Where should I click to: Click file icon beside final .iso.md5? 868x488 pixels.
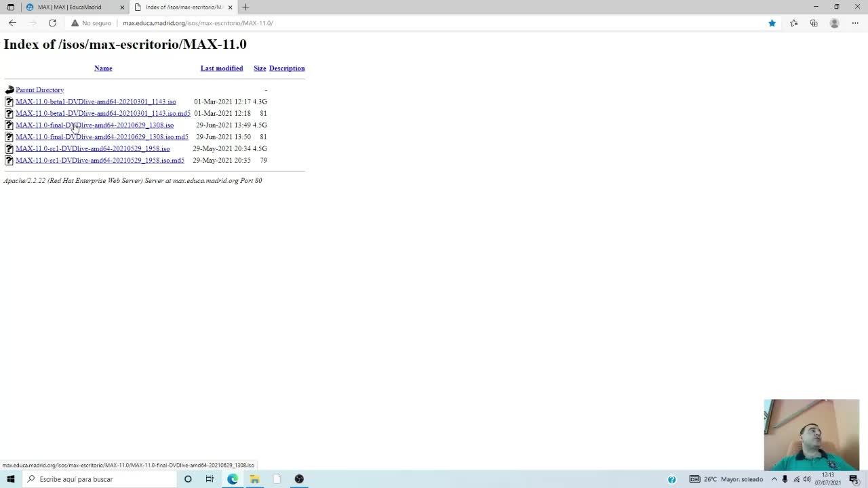9,137
